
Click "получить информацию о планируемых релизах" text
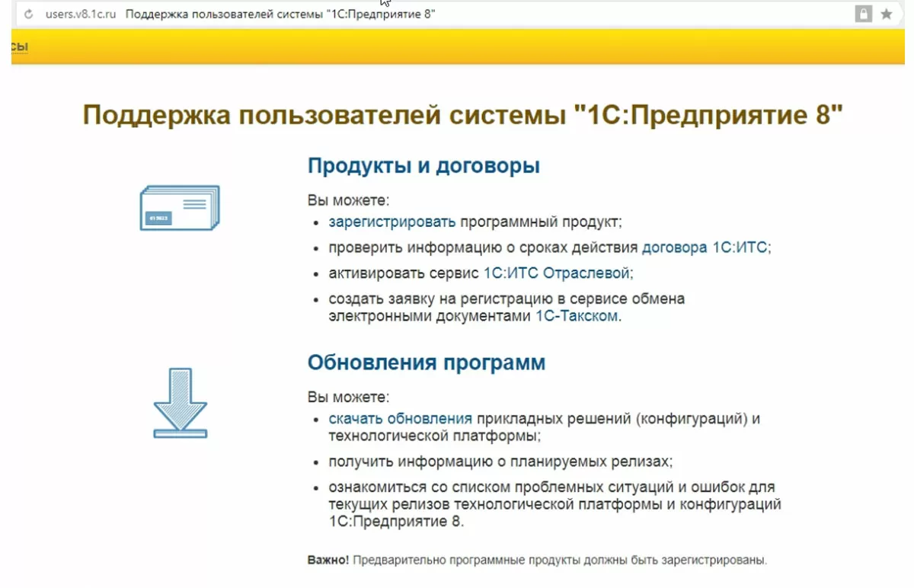(x=500, y=462)
